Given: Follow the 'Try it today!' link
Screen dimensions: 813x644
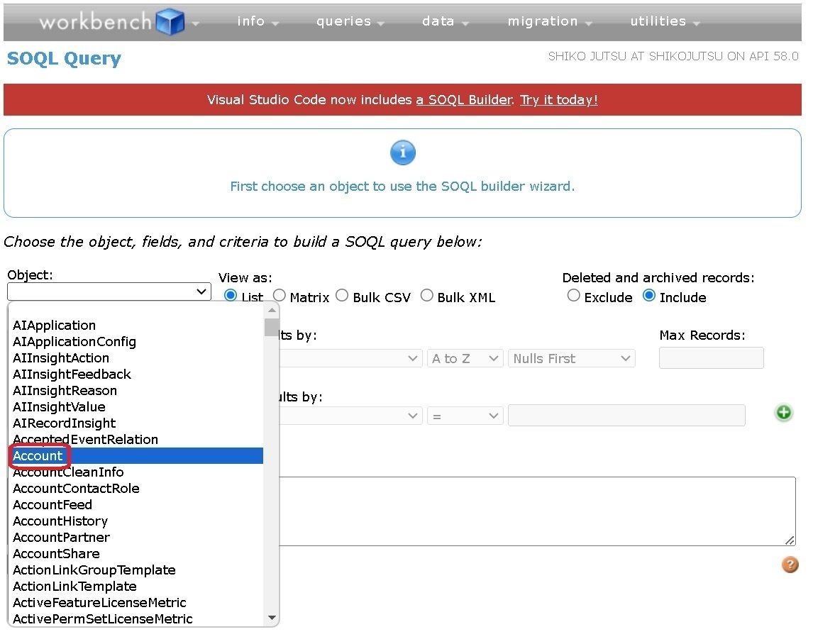Looking at the screenshot, I should coord(559,99).
